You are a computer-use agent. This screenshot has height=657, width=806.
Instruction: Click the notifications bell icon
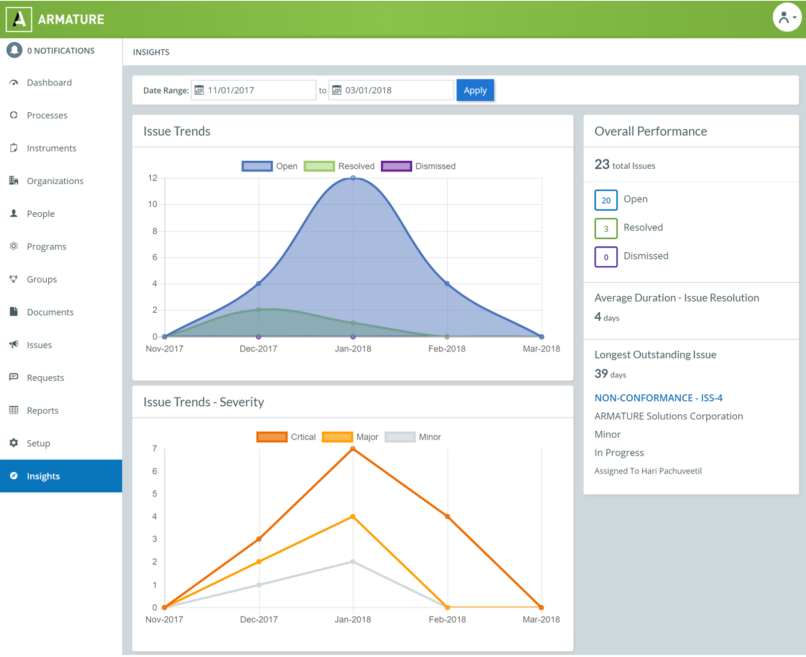14,50
